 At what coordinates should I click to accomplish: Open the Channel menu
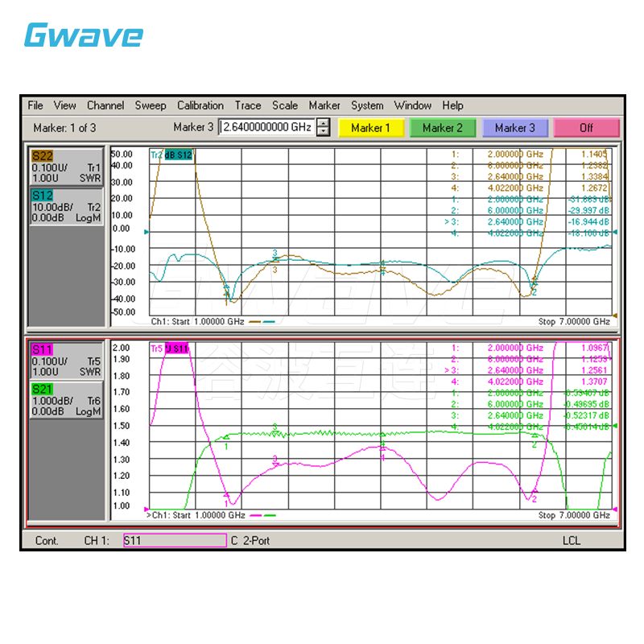(x=105, y=105)
